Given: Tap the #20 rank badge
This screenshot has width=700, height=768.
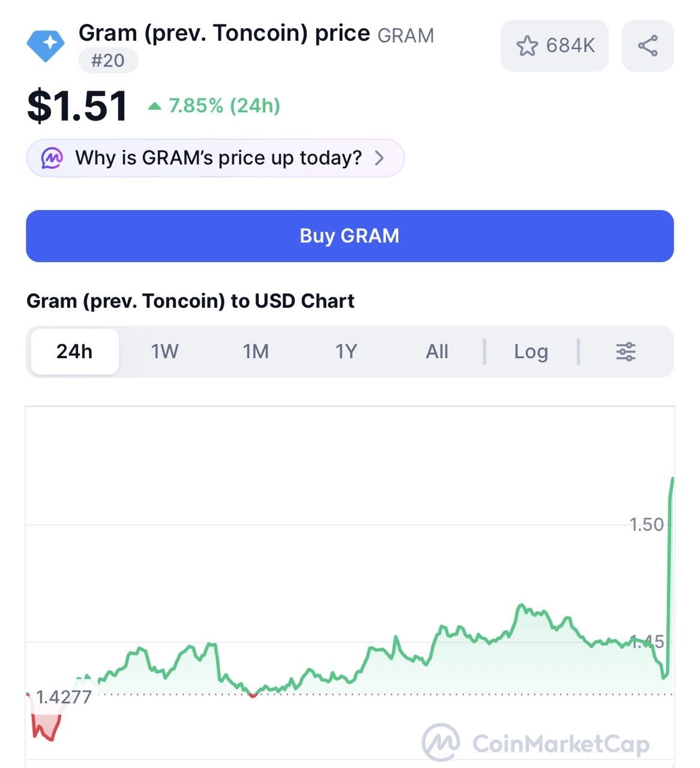Looking at the screenshot, I should point(108,61).
